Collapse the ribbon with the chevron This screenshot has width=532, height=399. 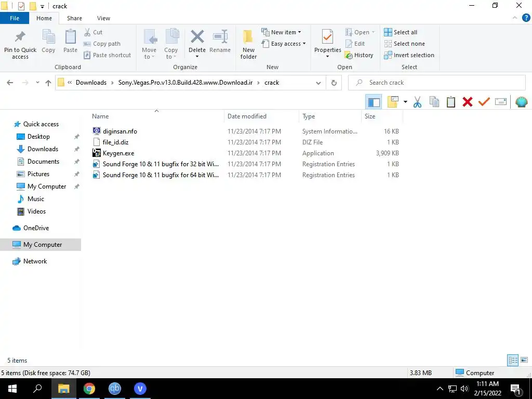click(515, 18)
